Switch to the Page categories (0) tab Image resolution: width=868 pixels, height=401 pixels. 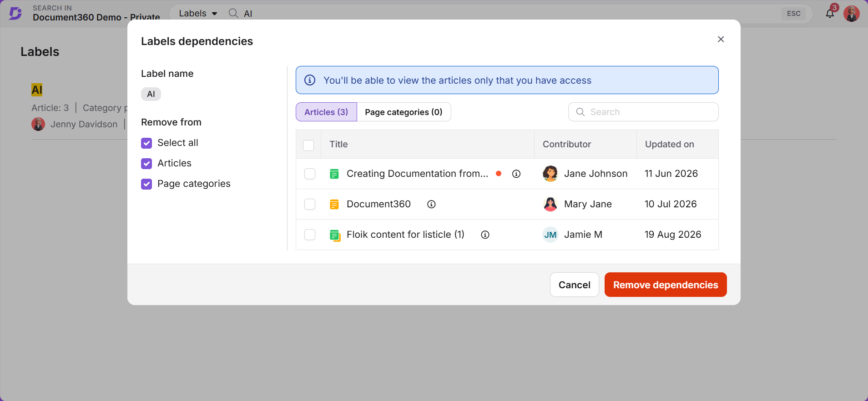tap(404, 112)
